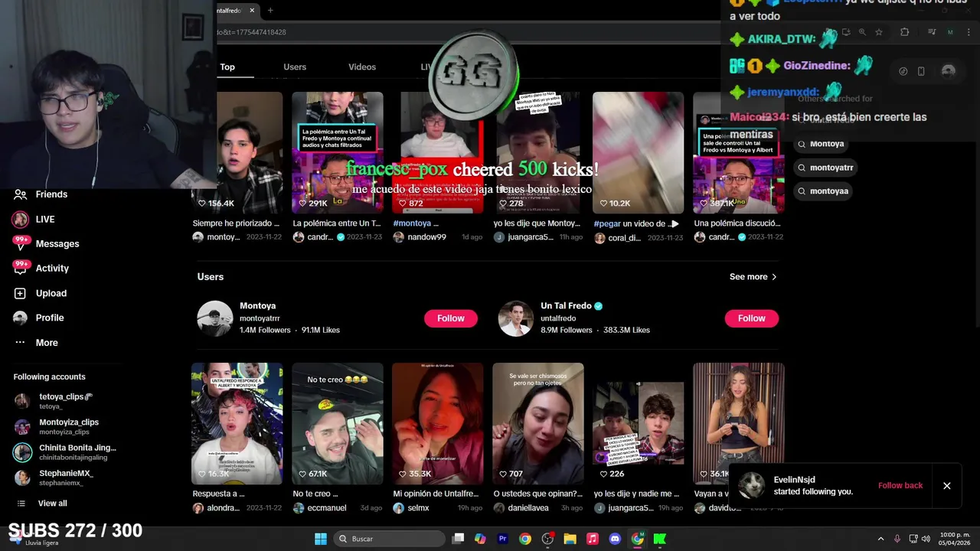The image size is (980, 551).
Task: Open Copilot from the taskbar
Action: click(x=480, y=539)
